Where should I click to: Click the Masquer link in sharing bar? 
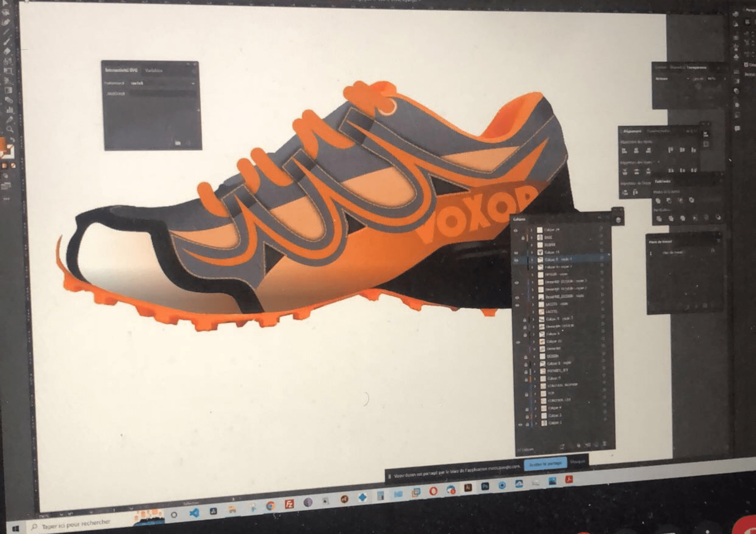pyautogui.click(x=577, y=461)
